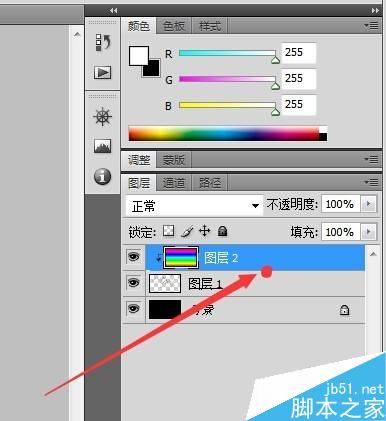Switch to the 色板 tab
Screen dimensions: 386x421
click(174, 26)
